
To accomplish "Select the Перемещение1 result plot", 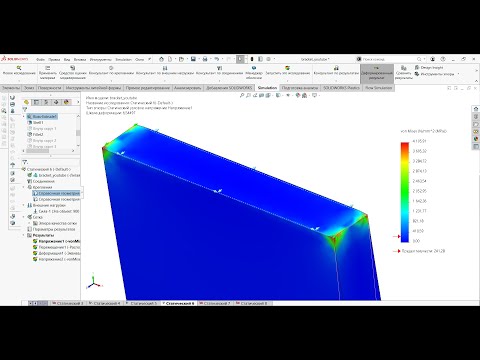I will (56, 247).
